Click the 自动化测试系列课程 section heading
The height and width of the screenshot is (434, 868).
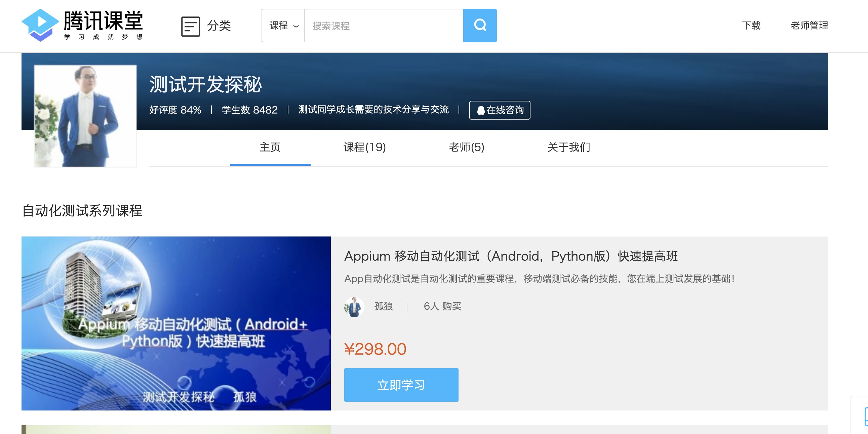coord(82,210)
